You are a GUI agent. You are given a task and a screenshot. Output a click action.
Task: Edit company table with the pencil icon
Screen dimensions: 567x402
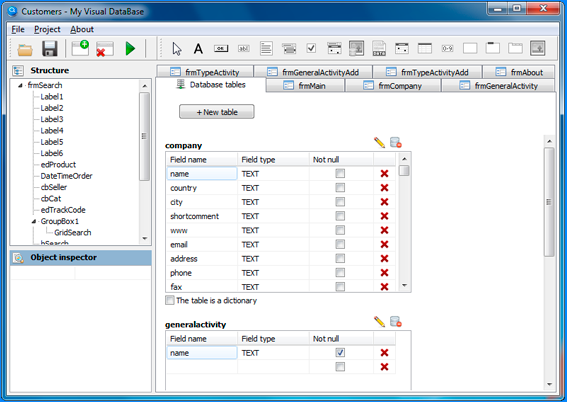tap(379, 142)
